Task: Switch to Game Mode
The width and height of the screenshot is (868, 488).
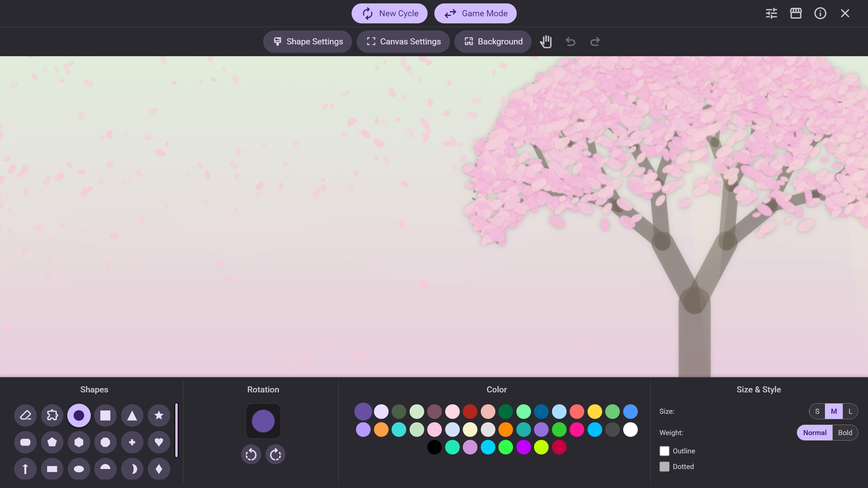Action: pos(475,13)
